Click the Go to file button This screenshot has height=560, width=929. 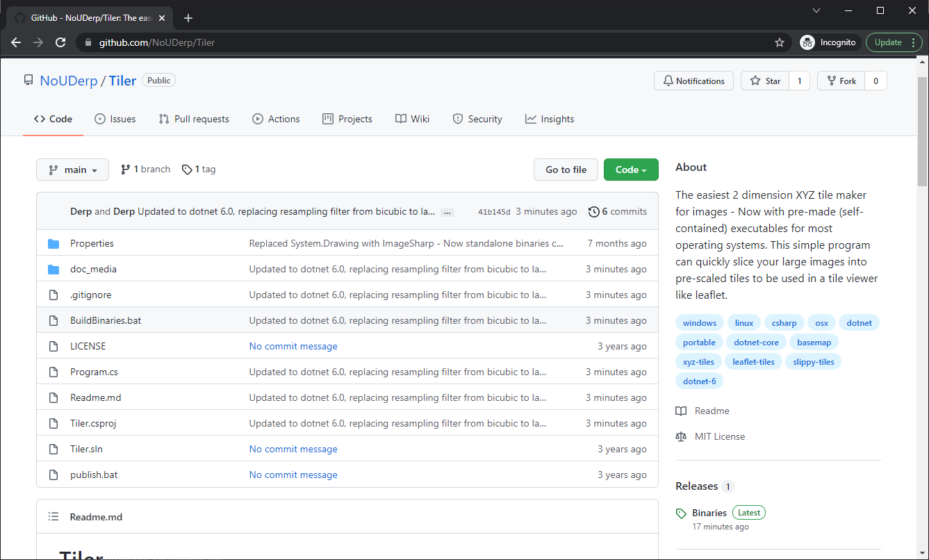click(x=566, y=170)
